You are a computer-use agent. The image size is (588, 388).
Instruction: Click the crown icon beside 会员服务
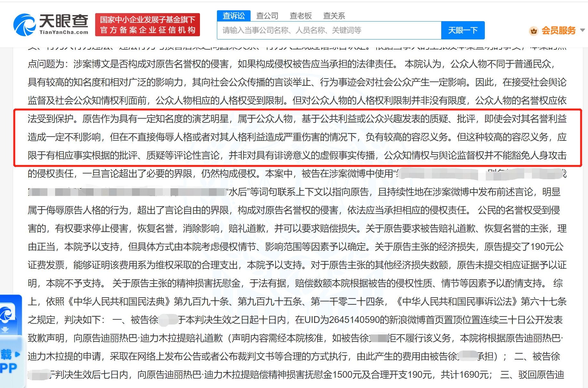point(534,31)
